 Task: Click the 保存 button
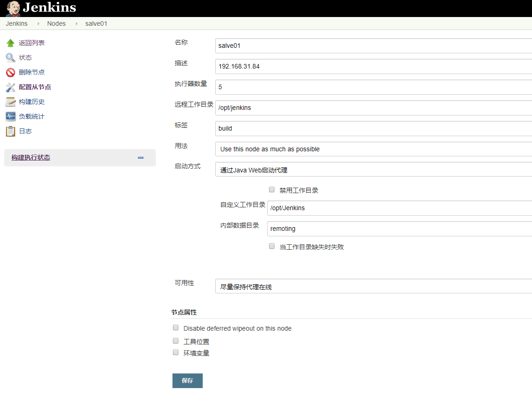[x=188, y=381]
